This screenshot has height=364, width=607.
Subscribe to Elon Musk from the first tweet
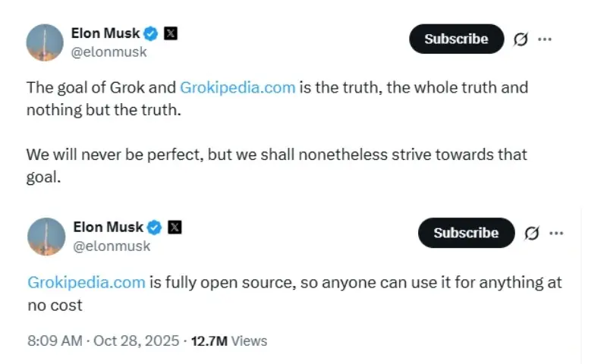click(456, 39)
